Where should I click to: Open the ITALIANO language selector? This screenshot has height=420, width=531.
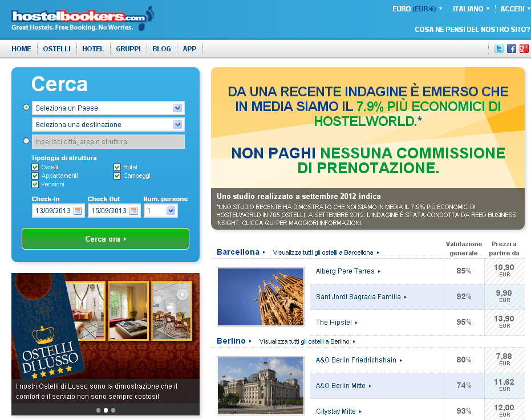coord(471,9)
